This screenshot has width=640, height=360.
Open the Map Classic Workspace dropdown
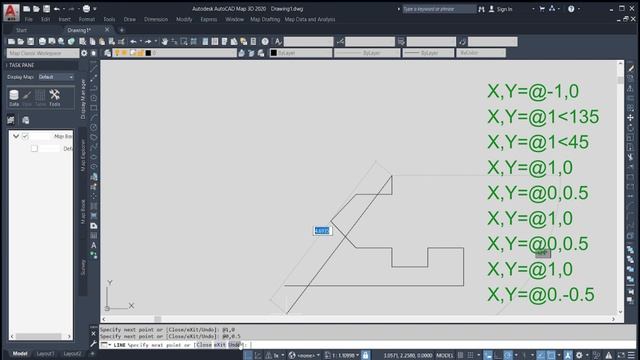(x=43, y=53)
